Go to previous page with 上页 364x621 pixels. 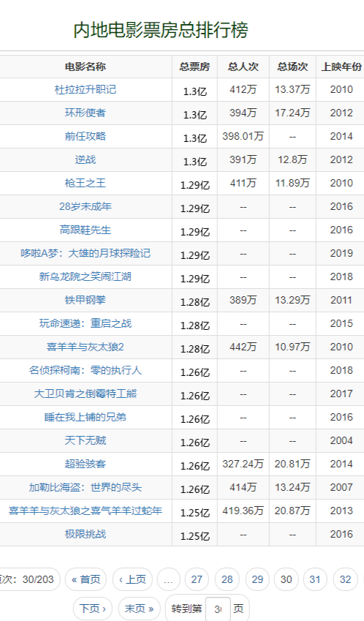[132, 579]
